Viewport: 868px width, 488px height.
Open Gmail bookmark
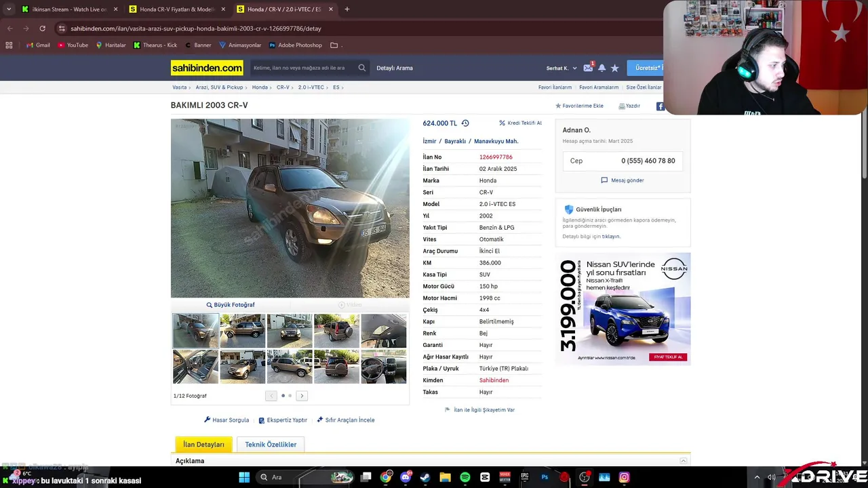(38, 45)
